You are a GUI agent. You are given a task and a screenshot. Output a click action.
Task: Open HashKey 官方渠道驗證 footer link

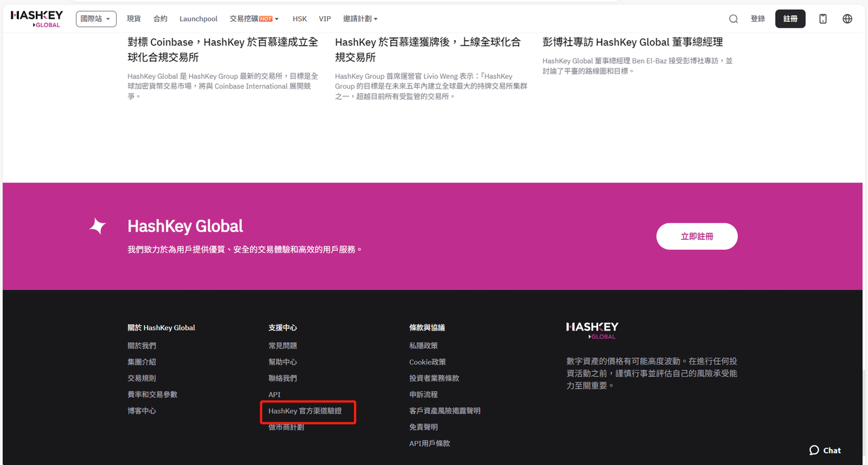click(304, 411)
